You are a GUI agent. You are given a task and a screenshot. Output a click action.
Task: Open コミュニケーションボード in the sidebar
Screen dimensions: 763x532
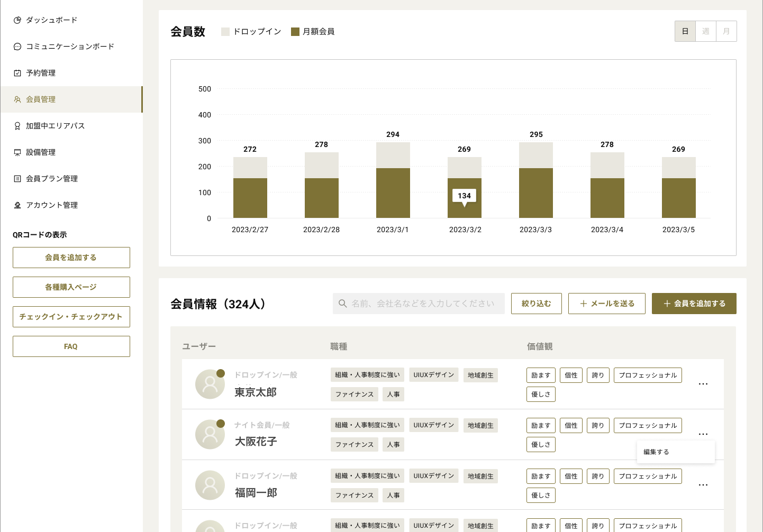(x=71, y=47)
